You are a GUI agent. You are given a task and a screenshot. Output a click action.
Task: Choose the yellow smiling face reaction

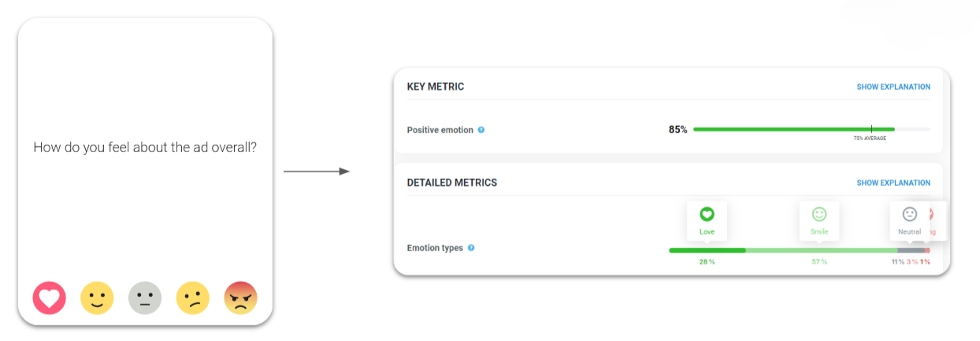[x=98, y=298]
